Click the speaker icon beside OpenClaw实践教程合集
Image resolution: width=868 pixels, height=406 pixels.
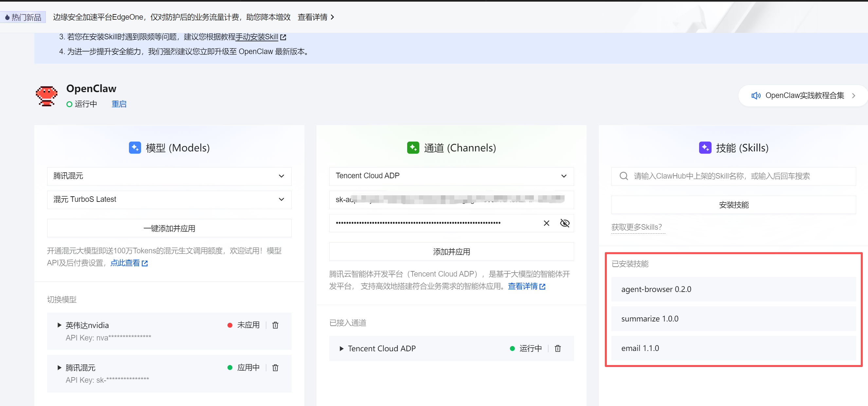pyautogui.click(x=756, y=96)
